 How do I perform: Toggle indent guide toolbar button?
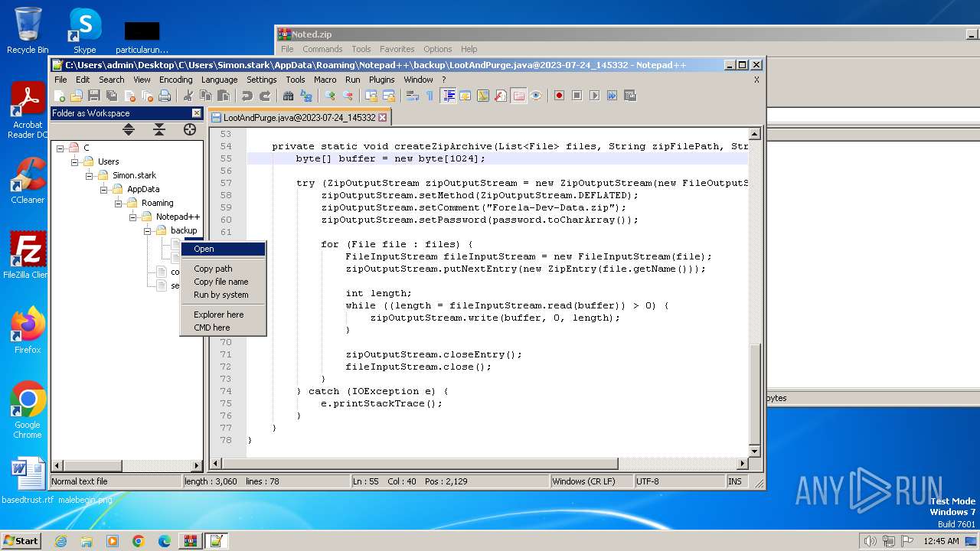448,96
